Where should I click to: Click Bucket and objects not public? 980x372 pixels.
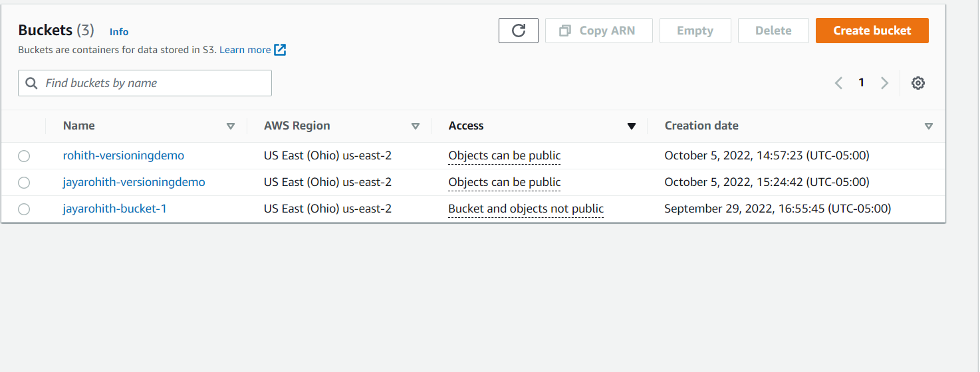(x=526, y=209)
